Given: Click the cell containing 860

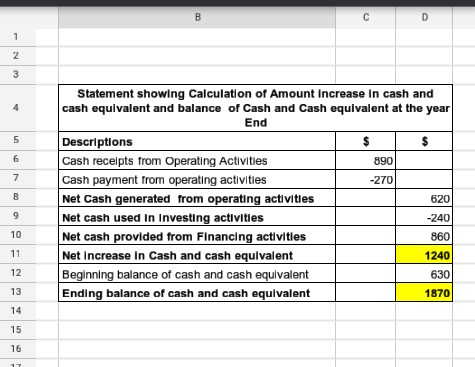Looking at the screenshot, I should pos(424,236).
